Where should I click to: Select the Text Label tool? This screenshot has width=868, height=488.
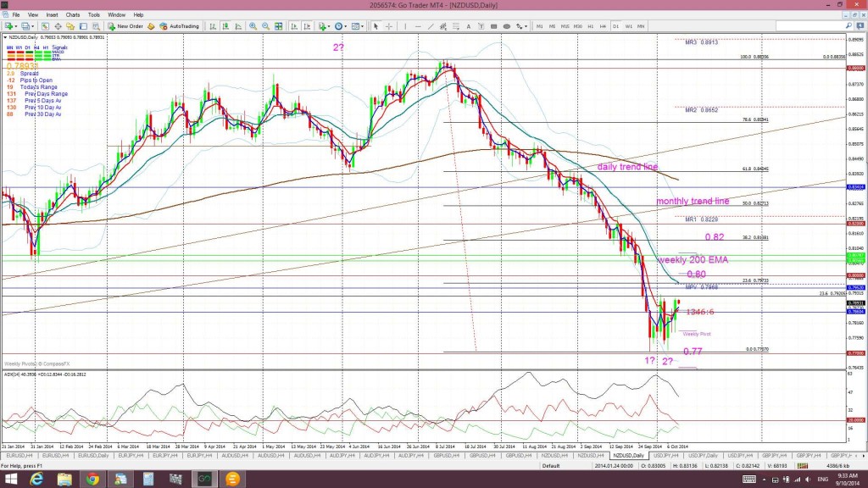pos(481,26)
